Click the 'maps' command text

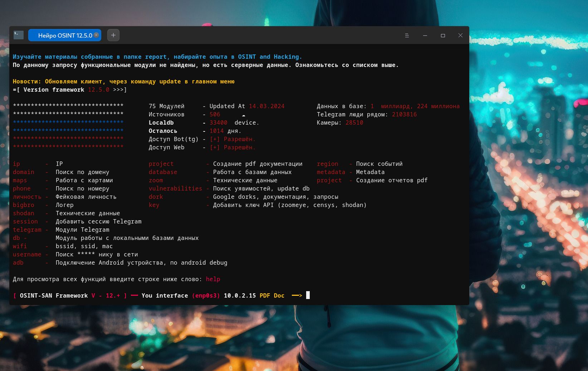click(x=20, y=180)
